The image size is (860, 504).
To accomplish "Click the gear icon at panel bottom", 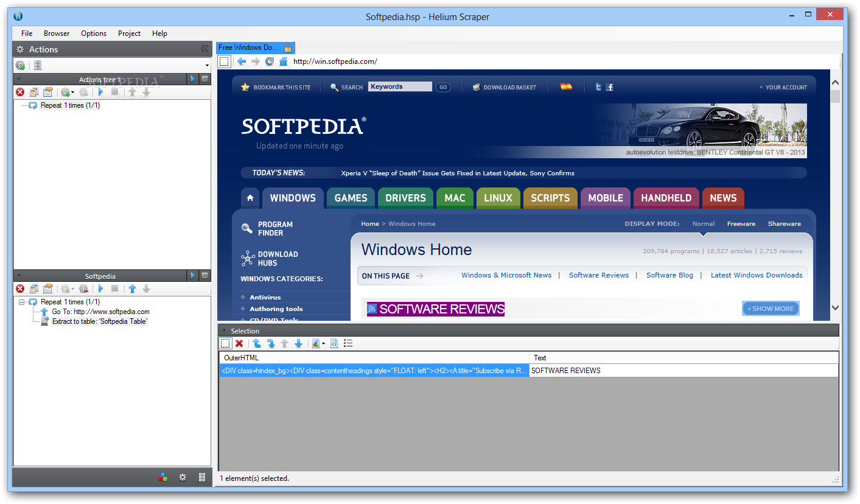I will coord(182,478).
